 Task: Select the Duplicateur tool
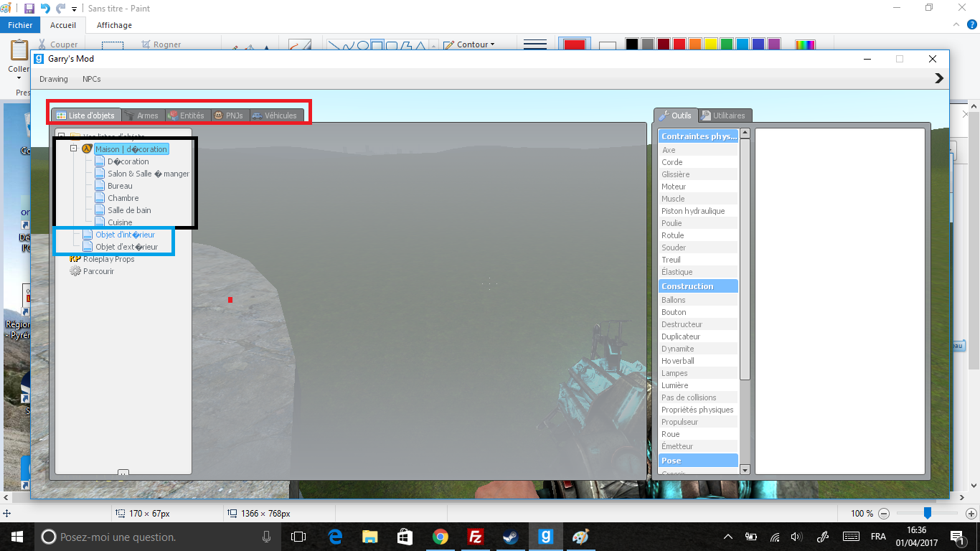[698, 336]
